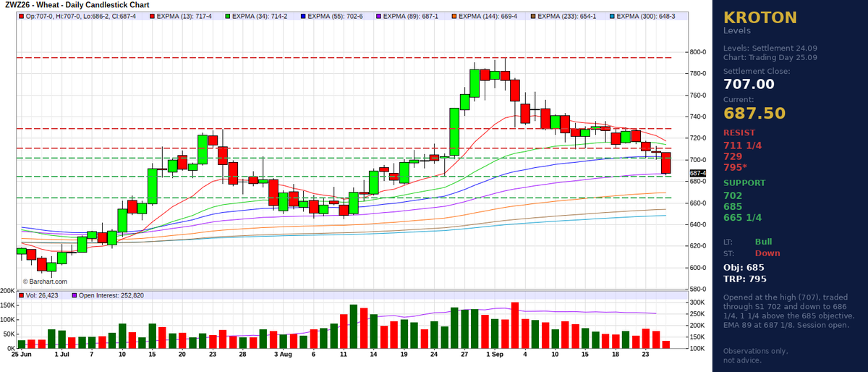Click the 3 Aug date label
Viewport: 868px width, 372px height.
(x=284, y=355)
